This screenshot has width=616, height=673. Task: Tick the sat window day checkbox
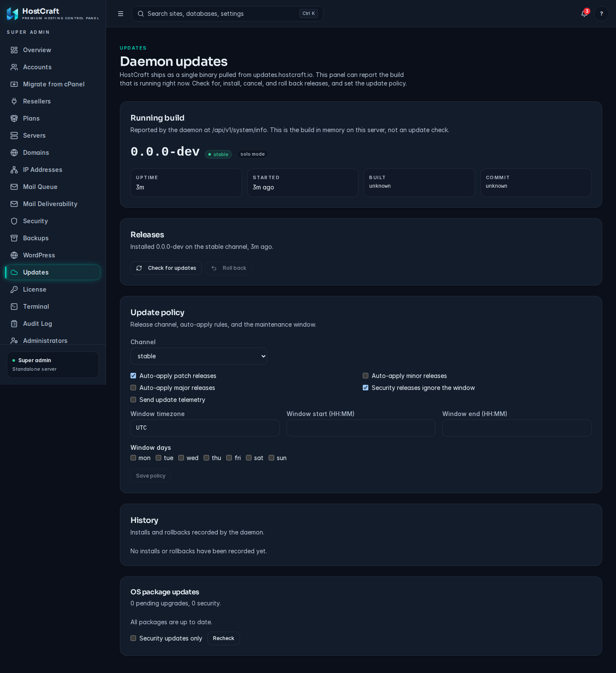pos(249,458)
